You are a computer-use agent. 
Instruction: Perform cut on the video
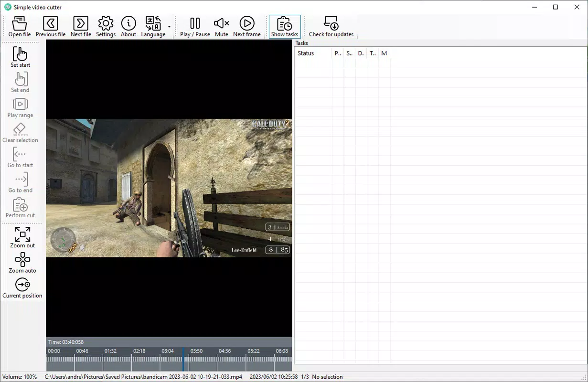tap(21, 207)
